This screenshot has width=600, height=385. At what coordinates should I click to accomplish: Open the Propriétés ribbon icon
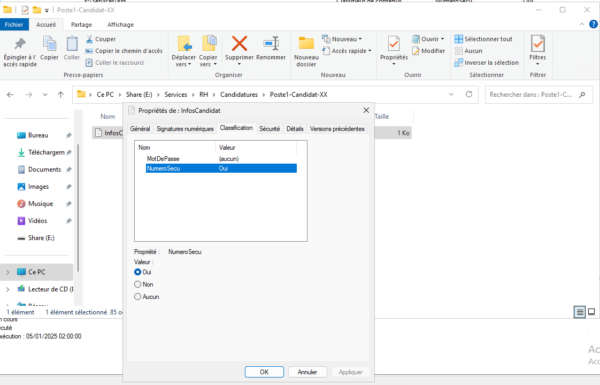point(394,44)
